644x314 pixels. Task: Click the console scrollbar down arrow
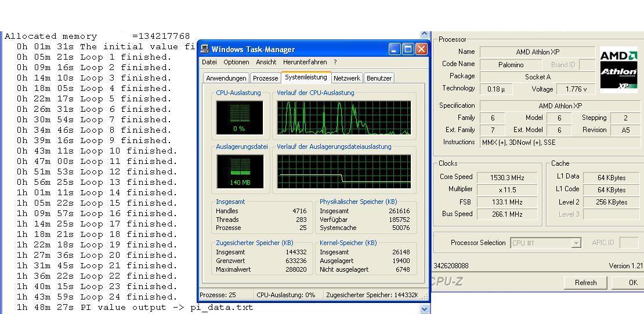click(x=425, y=309)
